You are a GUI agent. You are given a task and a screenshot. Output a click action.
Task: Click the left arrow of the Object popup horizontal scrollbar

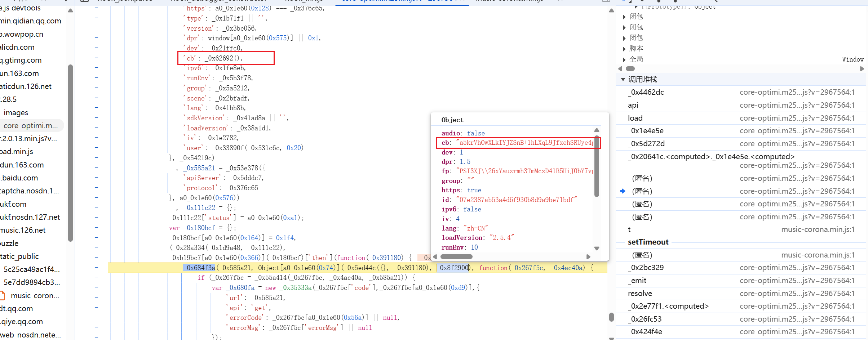(x=435, y=257)
